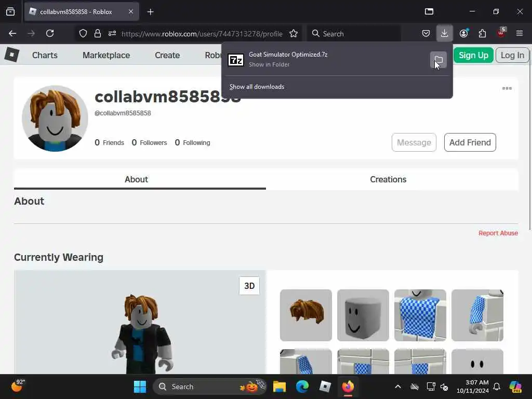
Task: Expand hidden system tray icons chevron
Action: pyautogui.click(x=398, y=387)
